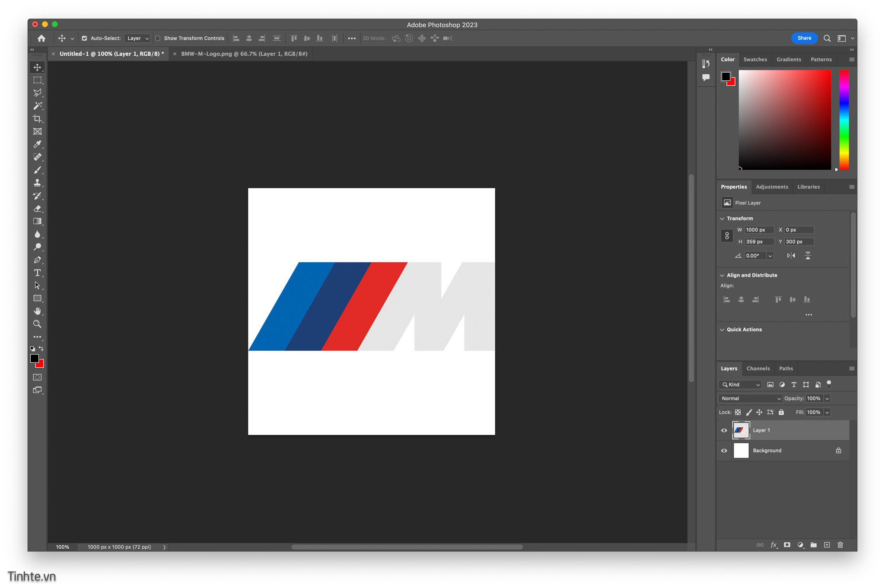Open the Kind filter dropdown

click(x=740, y=385)
